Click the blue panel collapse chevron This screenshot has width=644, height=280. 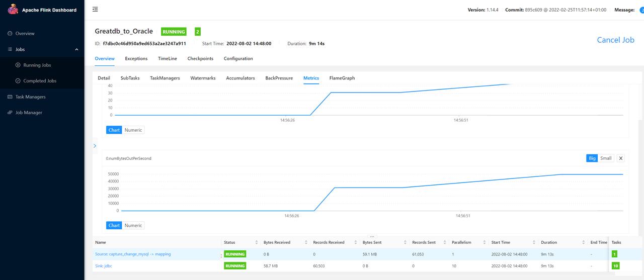(x=95, y=146)
